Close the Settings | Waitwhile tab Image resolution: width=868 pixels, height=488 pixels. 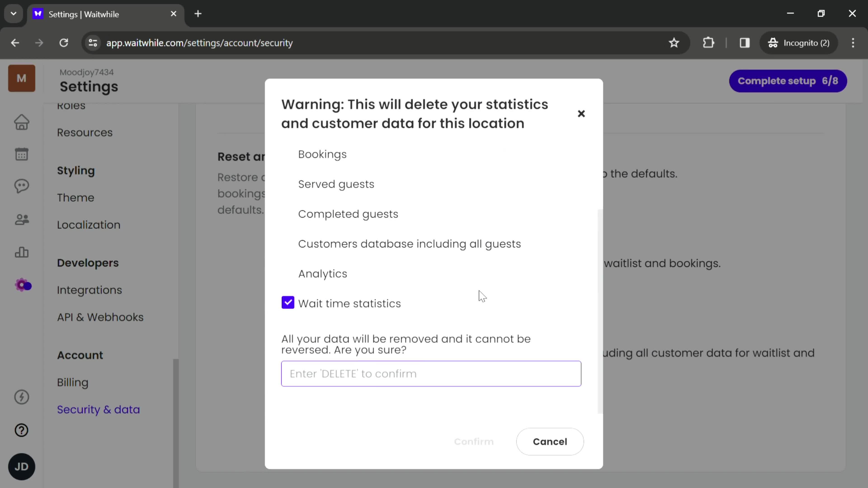click(x=174, y=14)
